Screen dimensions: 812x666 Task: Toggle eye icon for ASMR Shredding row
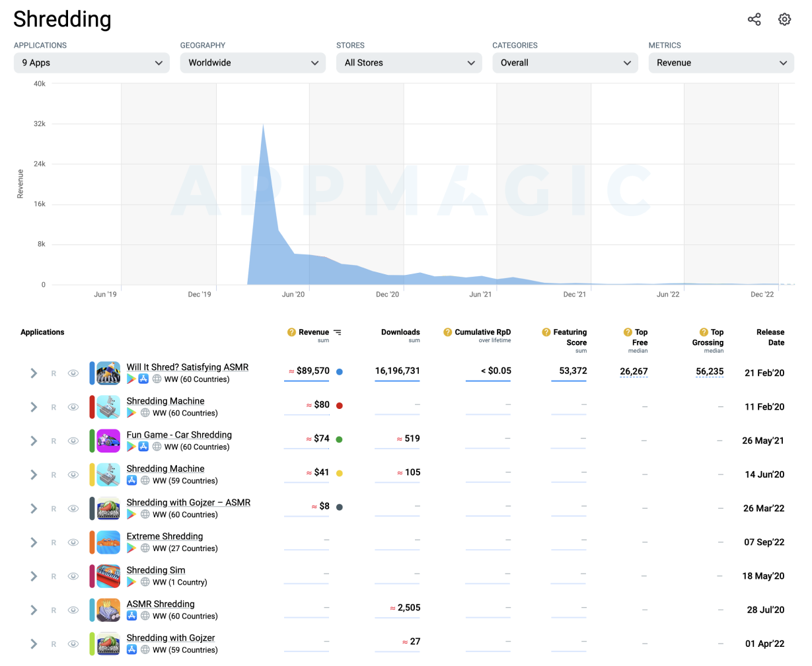[x=73, y=610]
